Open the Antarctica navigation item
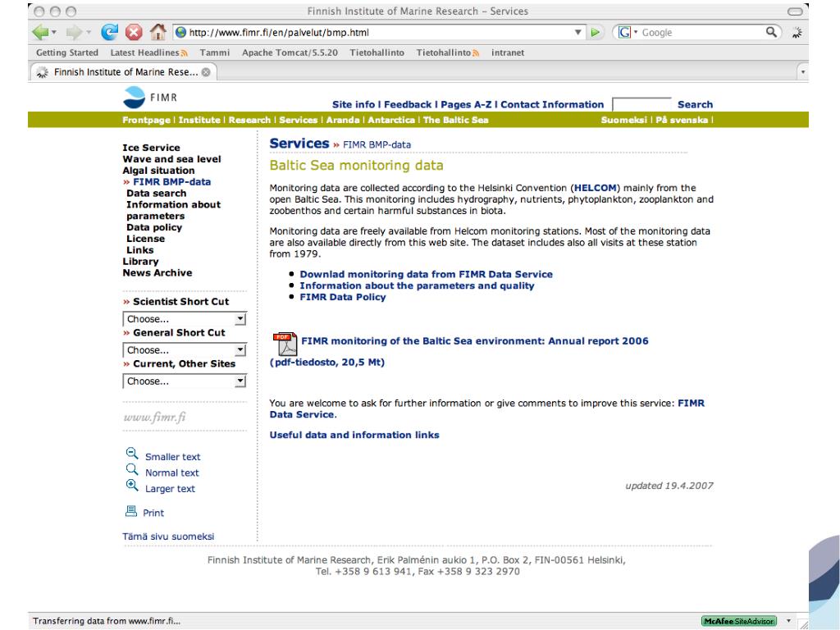The width and height of the screenshot is (840, 630). point(391,120)
